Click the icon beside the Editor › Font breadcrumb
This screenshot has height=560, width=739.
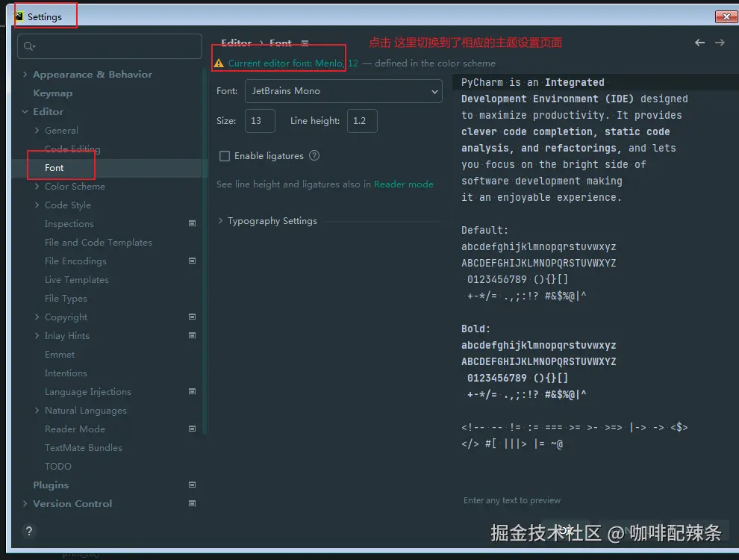coord(305,43)
